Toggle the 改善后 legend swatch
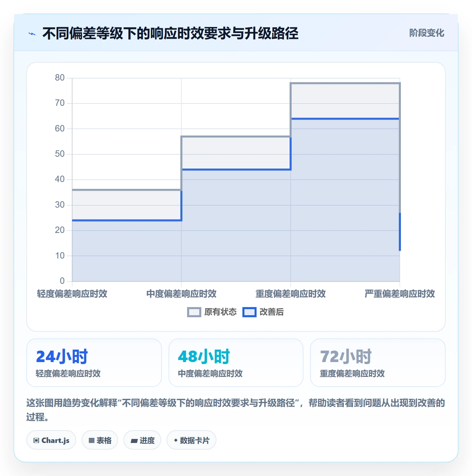Screen dimensions: 472x476 (249, 312)
